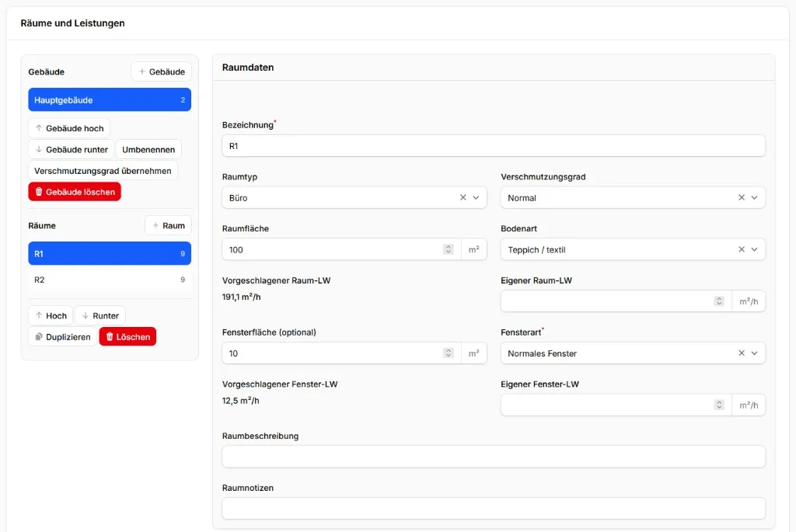
Task: Move room down with Runter button
Action: (100, 315)
